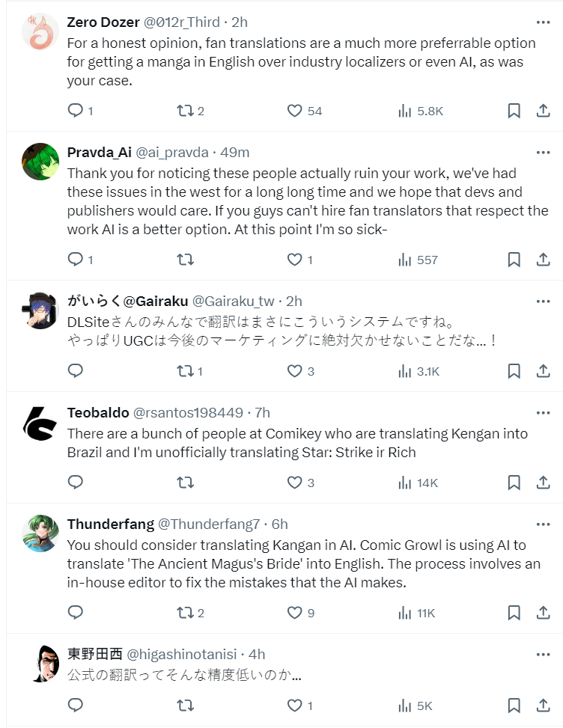Screen dimensions: 563x728
Task: Like Zero Dozer's tweet with 54 likes
Action: pos(295,111)
